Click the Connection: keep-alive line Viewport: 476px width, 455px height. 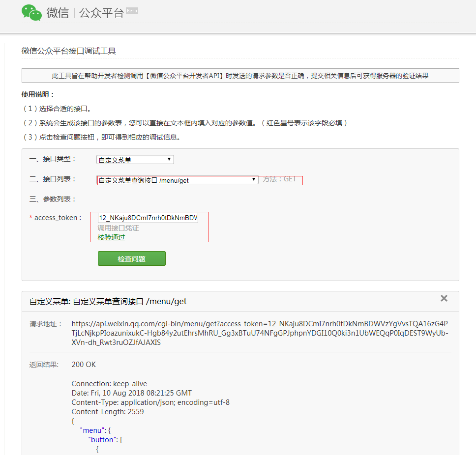pos(109,383)
